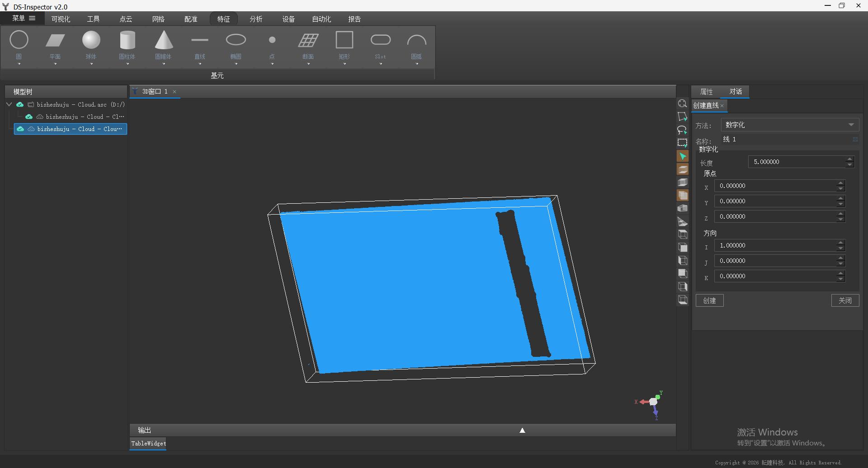
Task: Choose the Sphere (球体) tool
Action: click(x=91, y=40)
